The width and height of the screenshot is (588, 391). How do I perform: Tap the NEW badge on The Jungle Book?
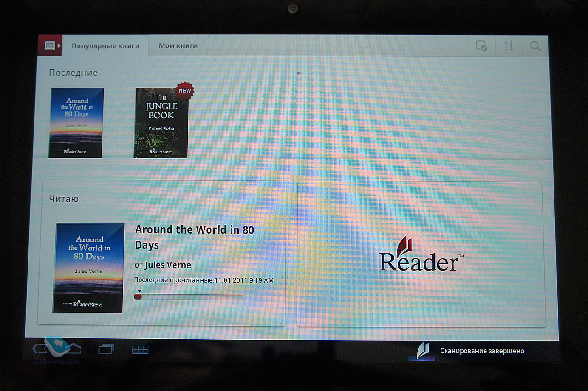tap(185, 90)
